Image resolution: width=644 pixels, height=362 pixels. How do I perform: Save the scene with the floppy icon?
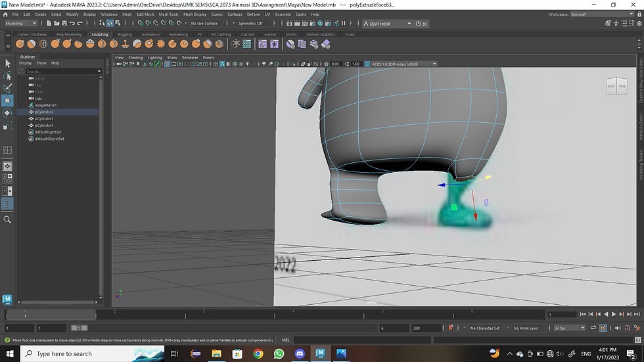tap(64, 24)
